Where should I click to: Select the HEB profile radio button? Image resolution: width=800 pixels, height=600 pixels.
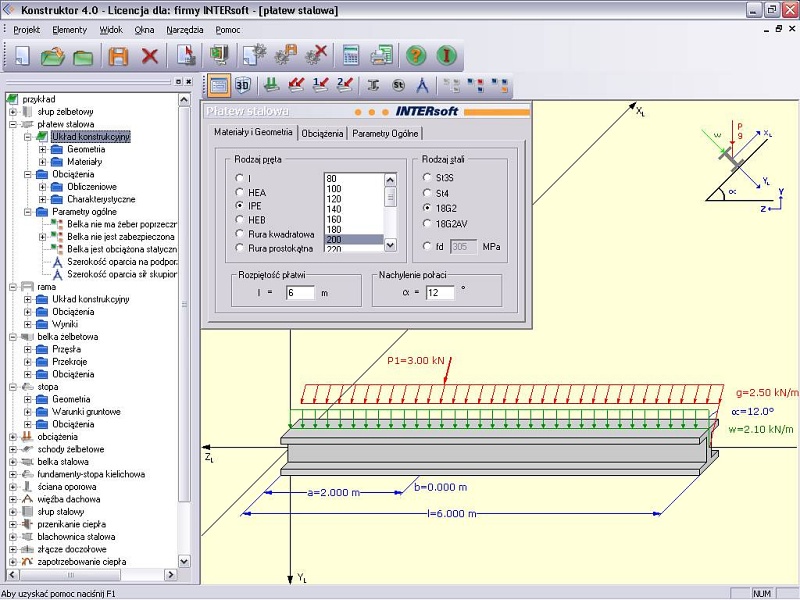239,220
